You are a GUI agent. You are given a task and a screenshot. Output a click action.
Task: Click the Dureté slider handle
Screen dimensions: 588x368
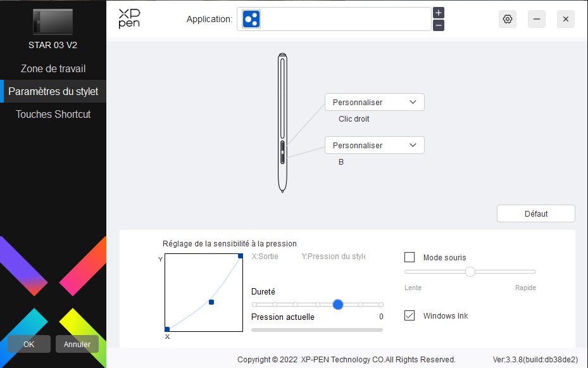(338, 305)
